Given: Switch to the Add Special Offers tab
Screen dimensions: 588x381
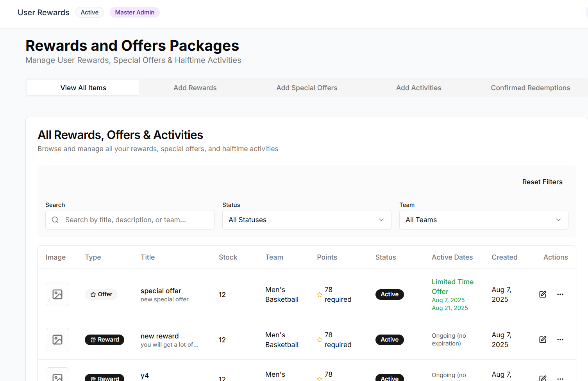Looking at the screenshot, I should tap(307, 87).
